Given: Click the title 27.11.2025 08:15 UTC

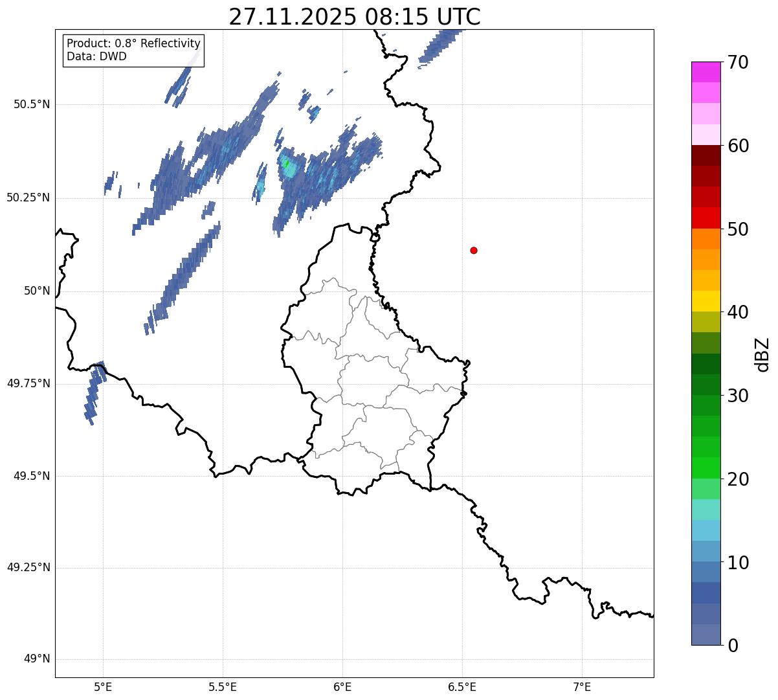Looking at the screenshot, I should pyautogui.click(x=355, y=17).
